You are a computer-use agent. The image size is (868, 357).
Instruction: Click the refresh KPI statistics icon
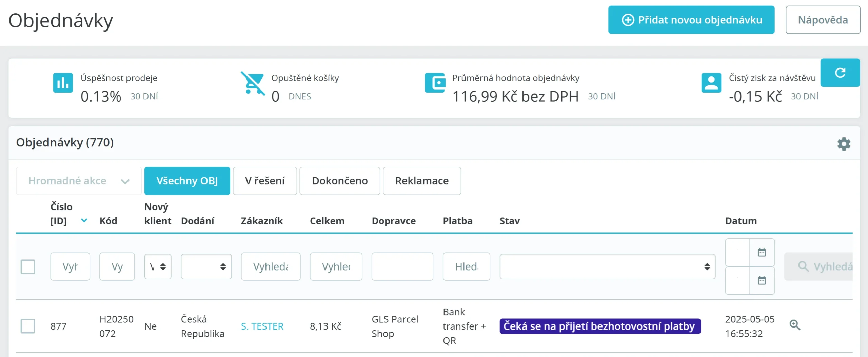coord(840,73)
